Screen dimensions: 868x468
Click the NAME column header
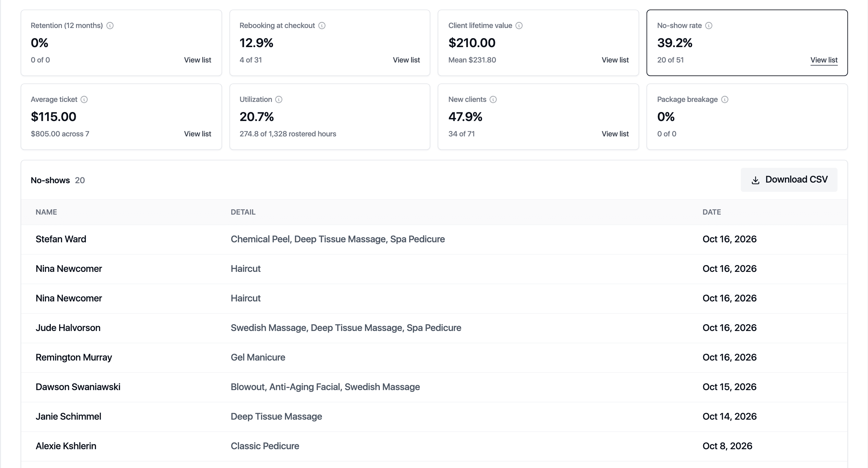click(x=46, y=212)
